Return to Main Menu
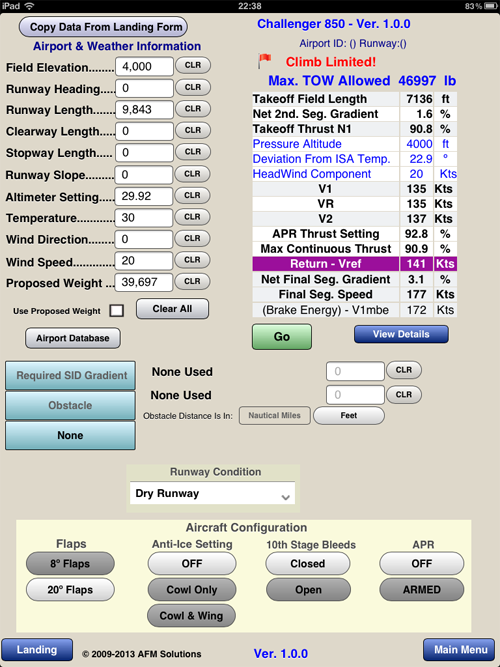The width and height of the screenshot is (500, 667). tap(460, 650)
